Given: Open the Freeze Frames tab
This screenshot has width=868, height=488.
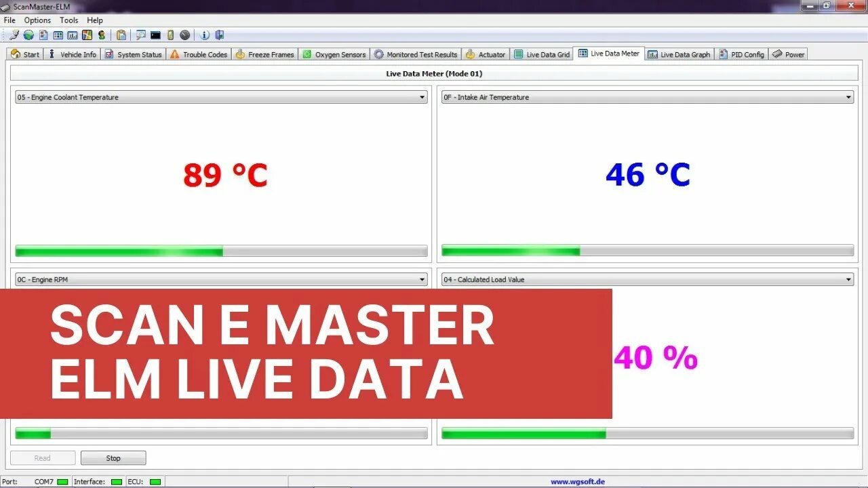Looking at the screenshot, I should click(264, 54).
